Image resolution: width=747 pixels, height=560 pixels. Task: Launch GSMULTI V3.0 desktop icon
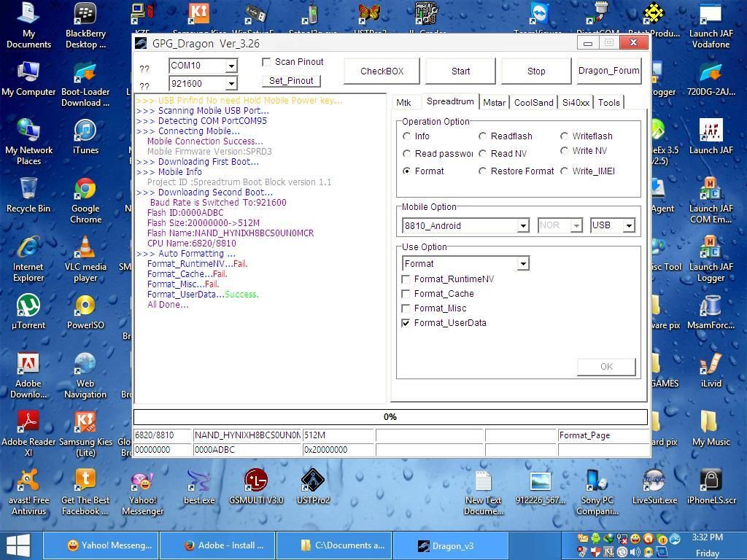coord(255,483)
